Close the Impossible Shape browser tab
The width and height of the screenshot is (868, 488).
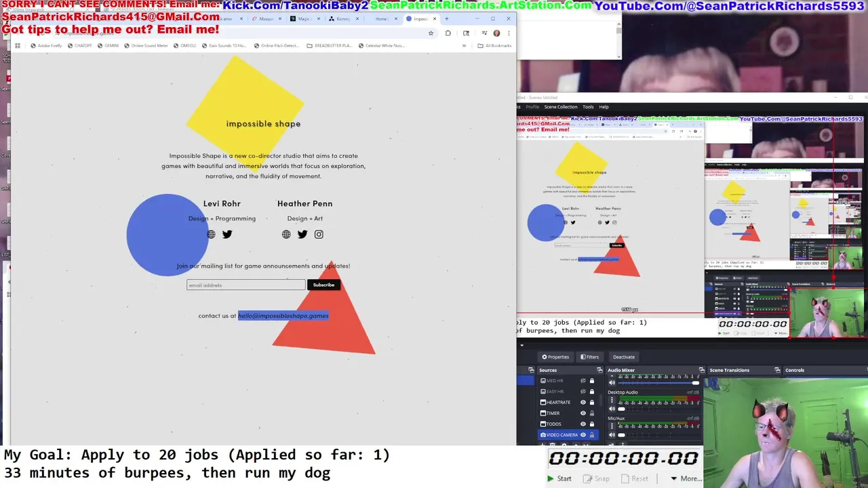[435, 19]
